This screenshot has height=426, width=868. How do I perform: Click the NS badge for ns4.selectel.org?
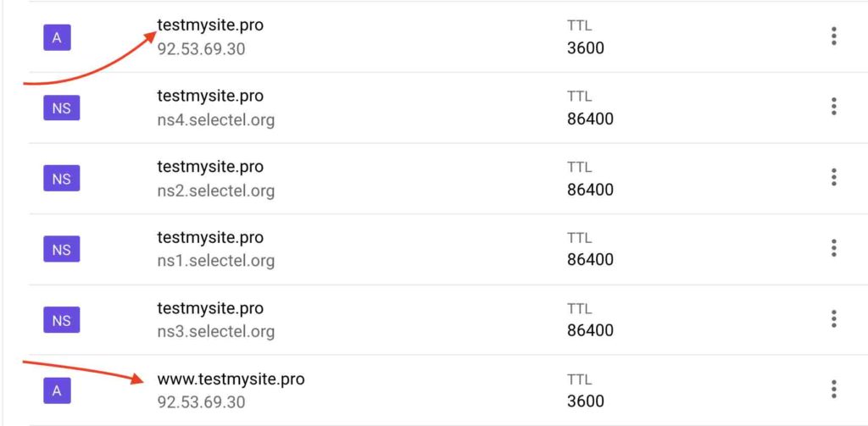[61, 108]
